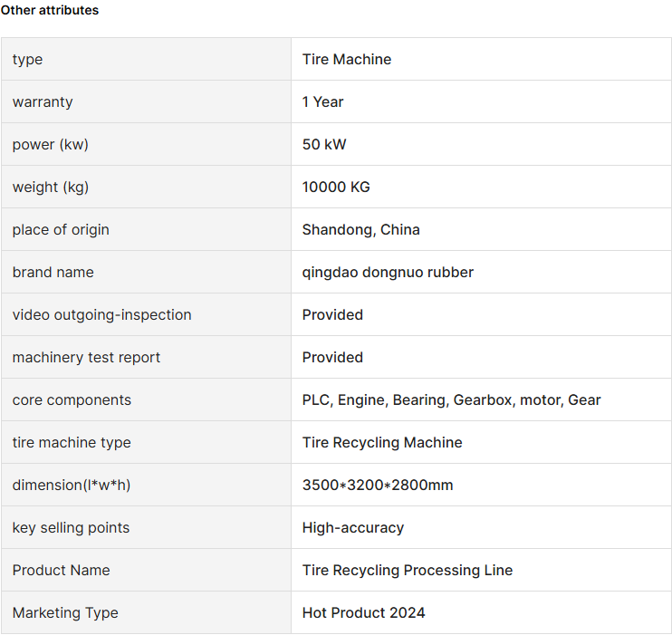The height and width of the screenshot is (635, 672).
Task: Select 'Provided' in machinery test report row
Action: click(x=332, y=357)
